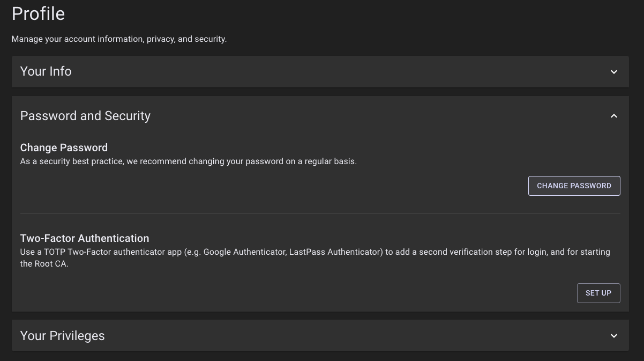Click the password best practice description text
The height and width of the screenshot is (361, 644).
[x=188, y=161]
